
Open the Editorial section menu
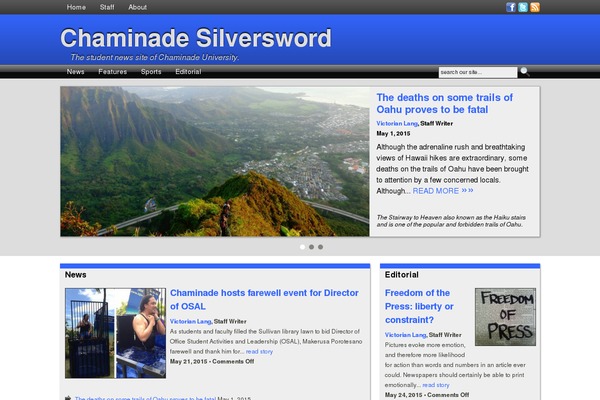[x=188, y=72]
